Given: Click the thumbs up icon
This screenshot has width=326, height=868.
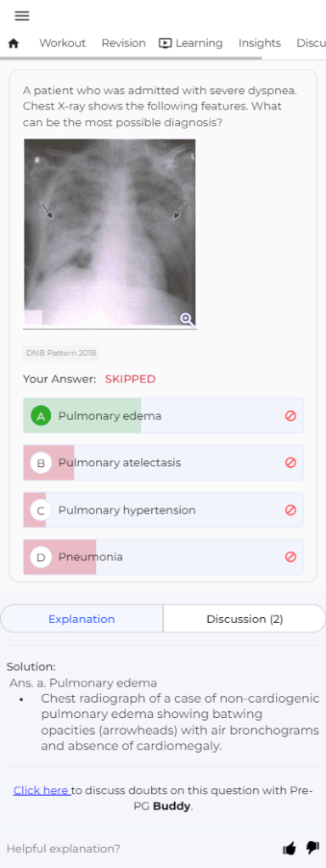Looking at the screenshot, I should (x=289, y=848).
